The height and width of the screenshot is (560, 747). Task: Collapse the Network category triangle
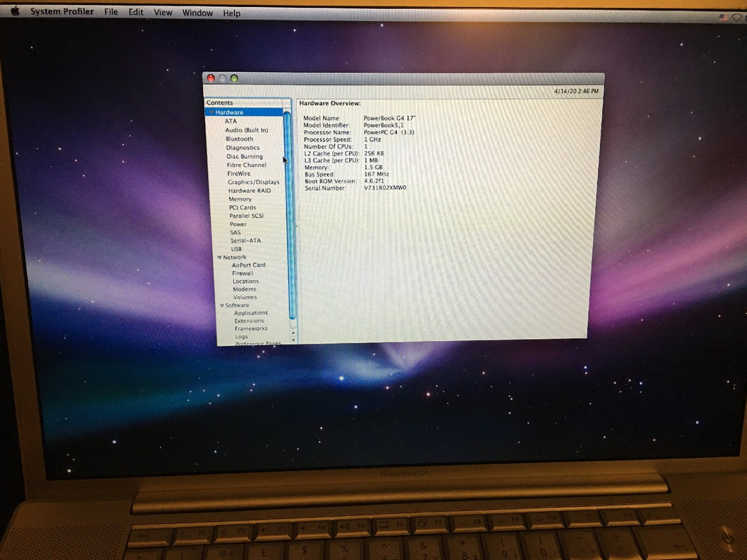[x=219, y=257]
